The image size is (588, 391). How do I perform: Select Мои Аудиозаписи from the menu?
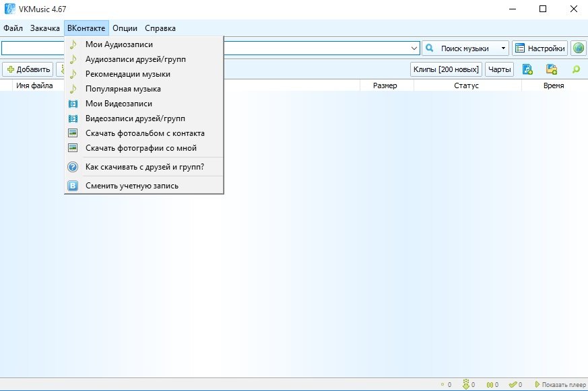pyautogui.click(x=144, y=44)
